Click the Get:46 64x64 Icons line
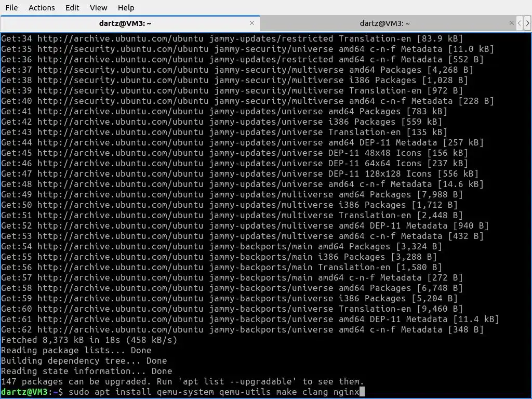The image size is (532, 399). 234,163
